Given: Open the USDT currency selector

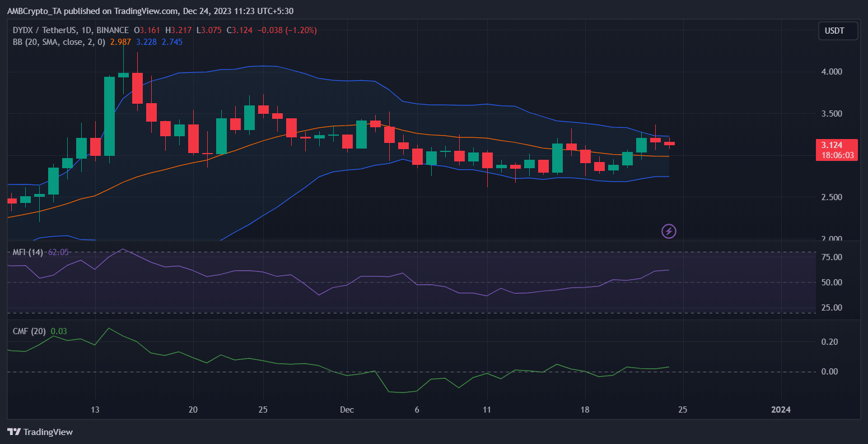Looking at the screenshot, I should [838, 31].
